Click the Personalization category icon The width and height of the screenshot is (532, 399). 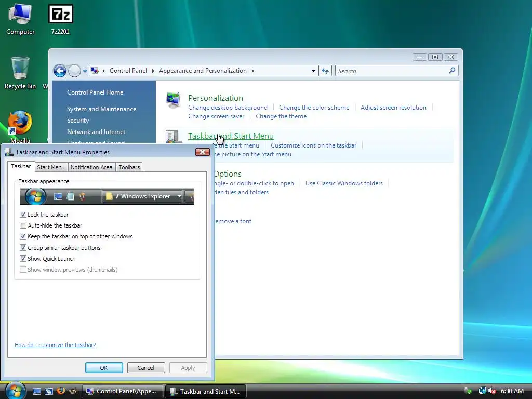point(174,100)
